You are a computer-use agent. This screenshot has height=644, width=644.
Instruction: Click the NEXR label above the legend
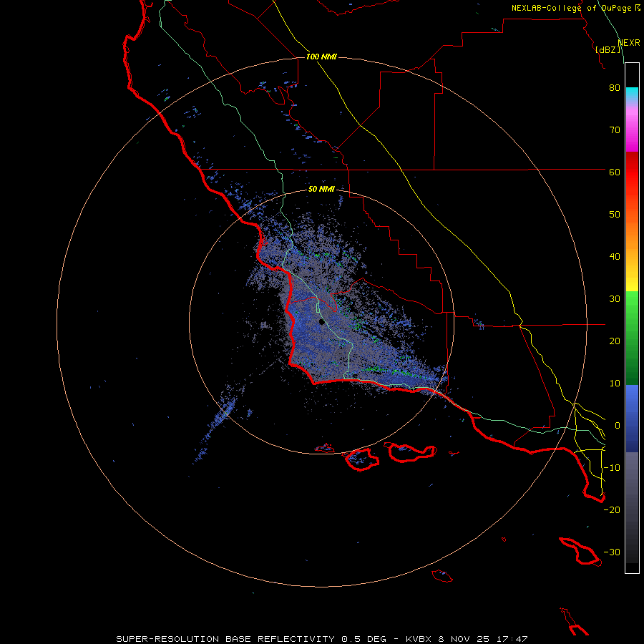[629, 43]
